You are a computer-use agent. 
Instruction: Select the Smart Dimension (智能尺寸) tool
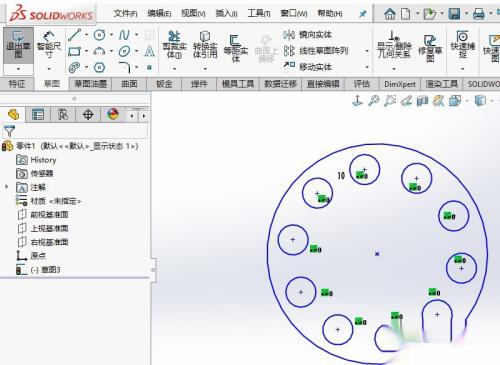pyautogui.click(x=49, y=46)
